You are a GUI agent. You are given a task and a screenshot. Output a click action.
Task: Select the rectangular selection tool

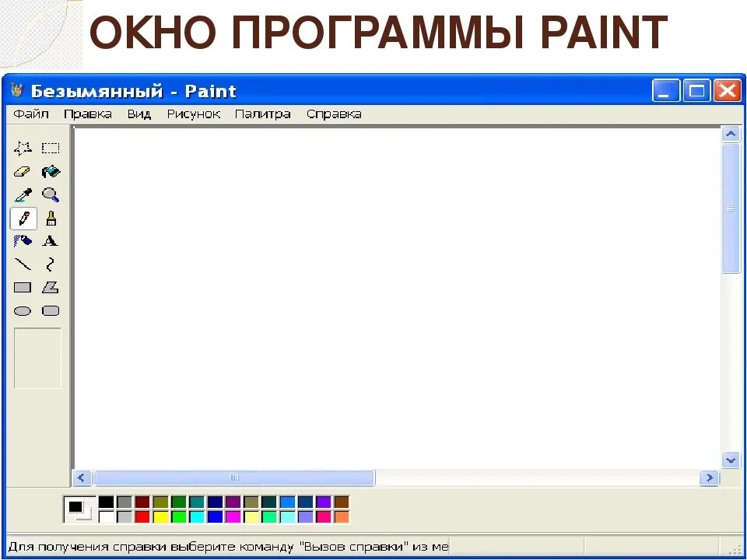[51, 148]
